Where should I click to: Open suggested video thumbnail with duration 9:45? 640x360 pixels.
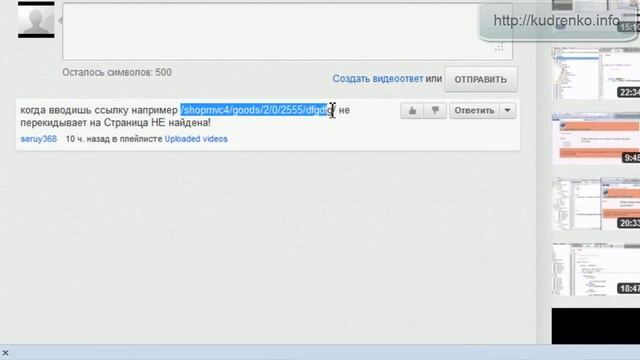coord(596,139)
